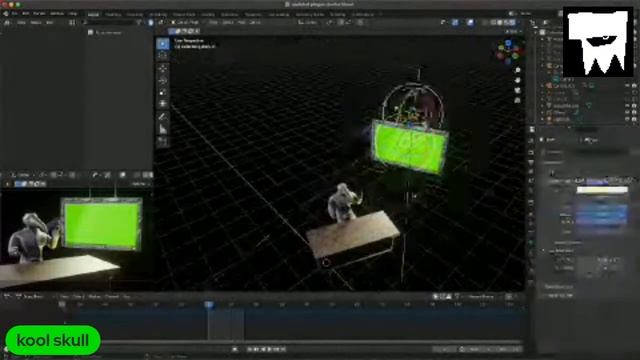Open the File menu
This screenshot has height=360, width=640.
point(15,13)
